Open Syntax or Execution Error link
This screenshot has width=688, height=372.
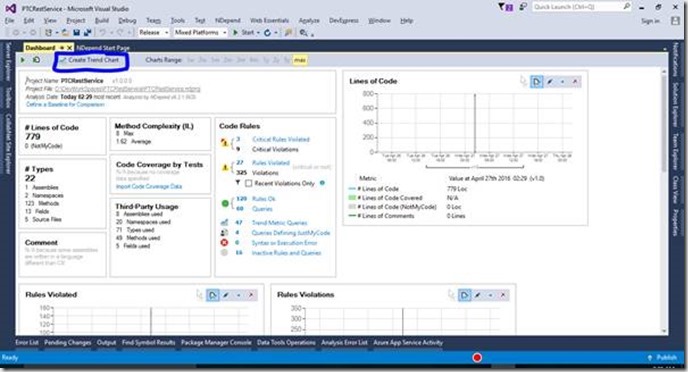click(x=284, y=243)
